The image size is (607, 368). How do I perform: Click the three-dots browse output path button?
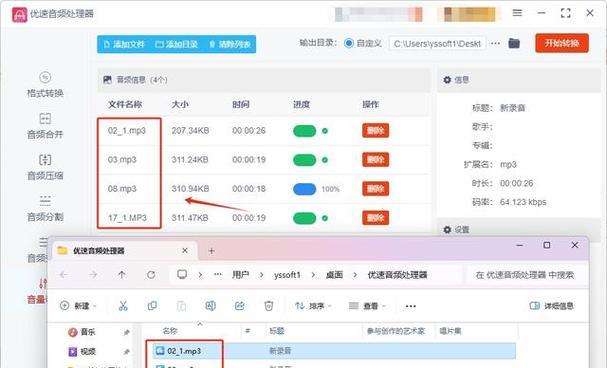[x=496, y=43]
